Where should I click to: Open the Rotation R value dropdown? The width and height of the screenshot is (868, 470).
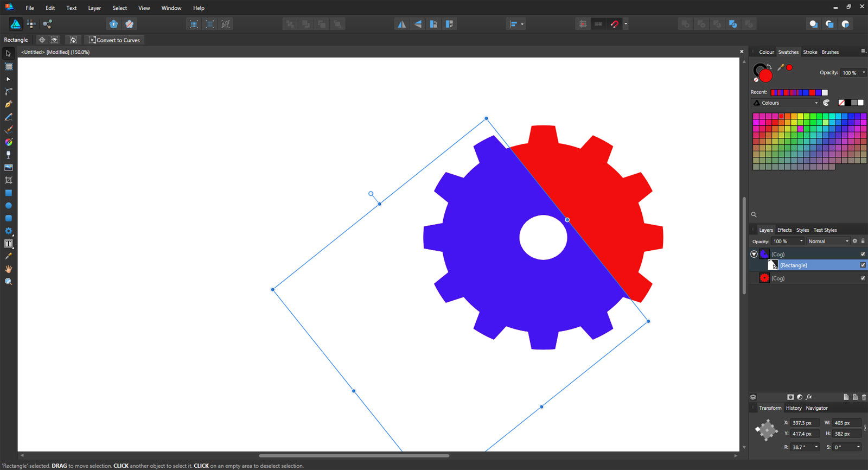pyautogui.click(x=816, y=447)
